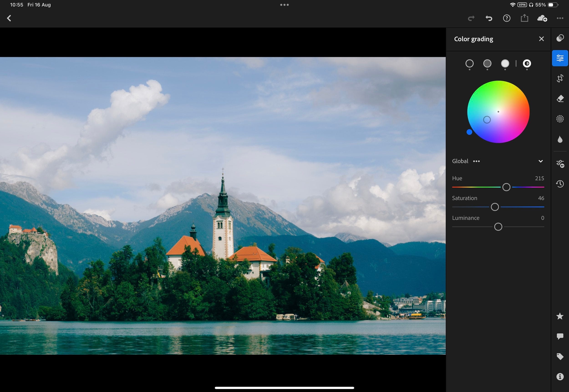Open the star Rating panel icon
The height and width of the screenshot is (392, 569).
click(560, 316)
